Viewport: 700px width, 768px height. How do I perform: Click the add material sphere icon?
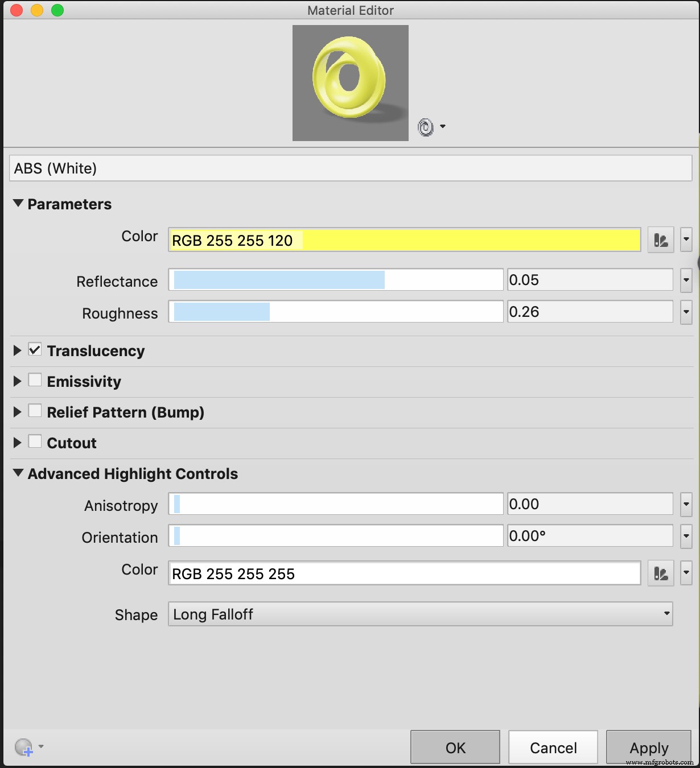24,747
